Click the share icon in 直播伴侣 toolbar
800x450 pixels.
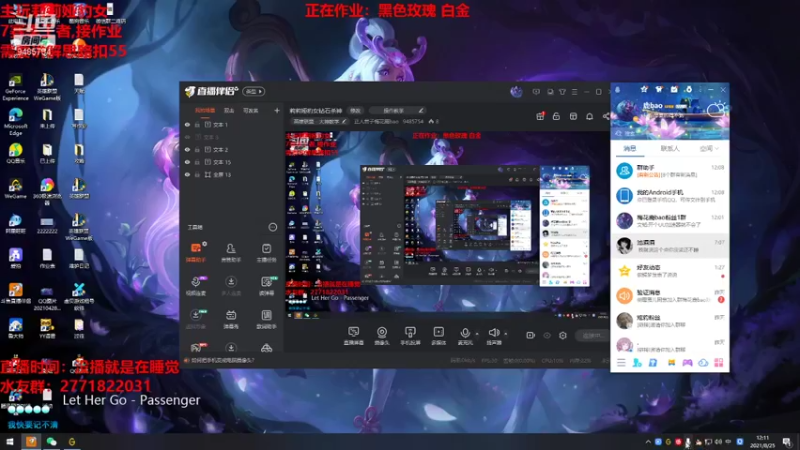pyautogui.click(x=606, y=116)
